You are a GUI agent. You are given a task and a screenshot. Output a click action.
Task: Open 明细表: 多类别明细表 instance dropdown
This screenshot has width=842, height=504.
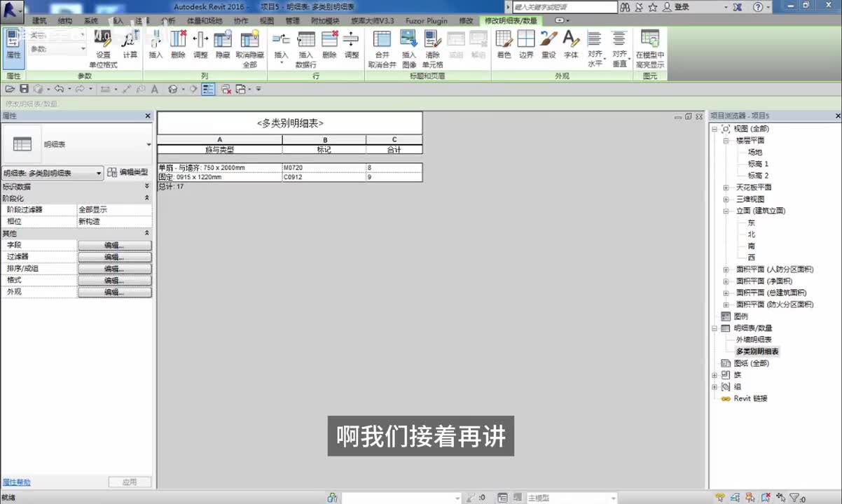[x=53, y=173]
